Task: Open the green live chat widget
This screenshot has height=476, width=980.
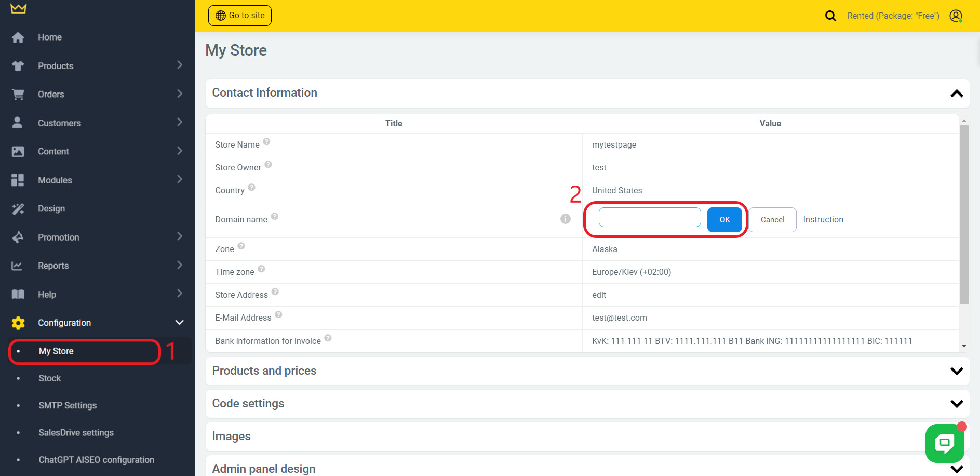Action: point(944,443)
